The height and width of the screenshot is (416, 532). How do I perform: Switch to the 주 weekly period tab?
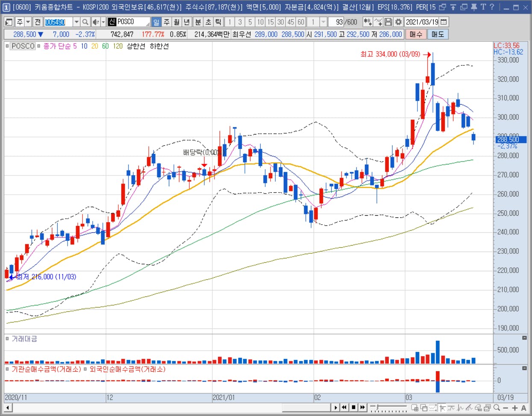tap(167, 22)
